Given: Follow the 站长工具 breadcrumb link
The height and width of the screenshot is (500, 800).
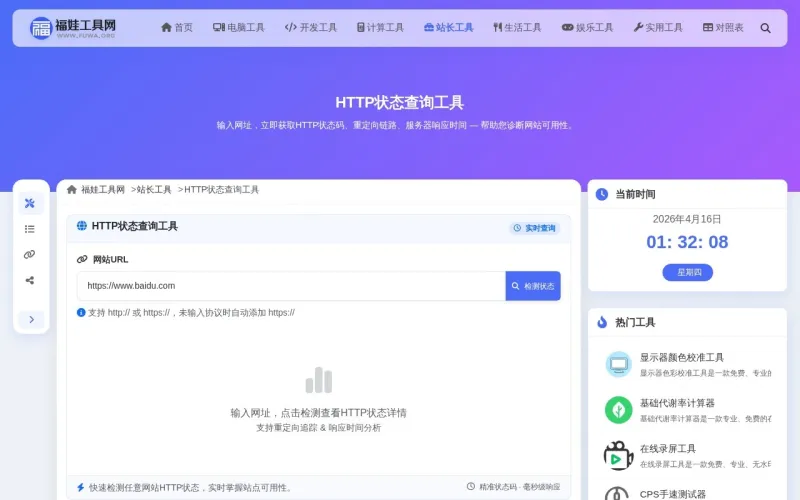Looking at the screenshot, I should (154, 190).
